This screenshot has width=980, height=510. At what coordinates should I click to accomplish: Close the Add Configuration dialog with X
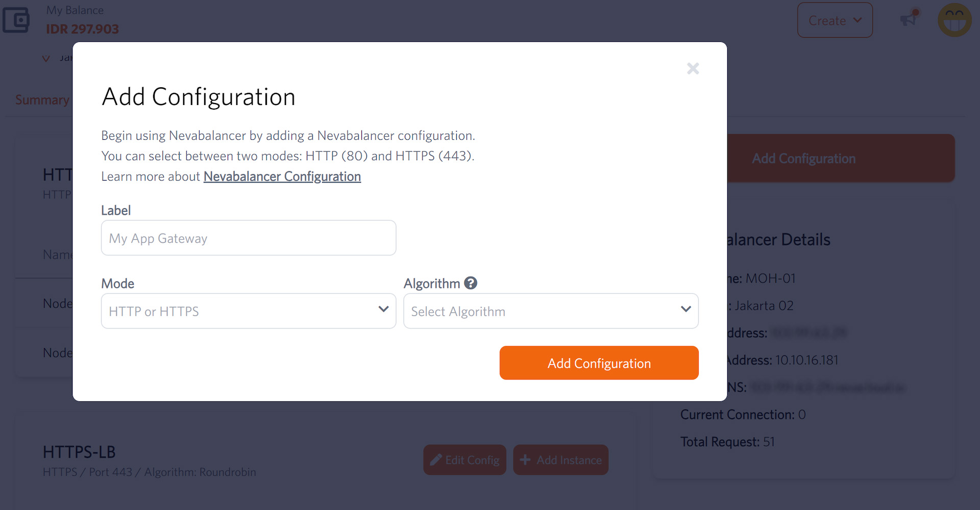693,68
